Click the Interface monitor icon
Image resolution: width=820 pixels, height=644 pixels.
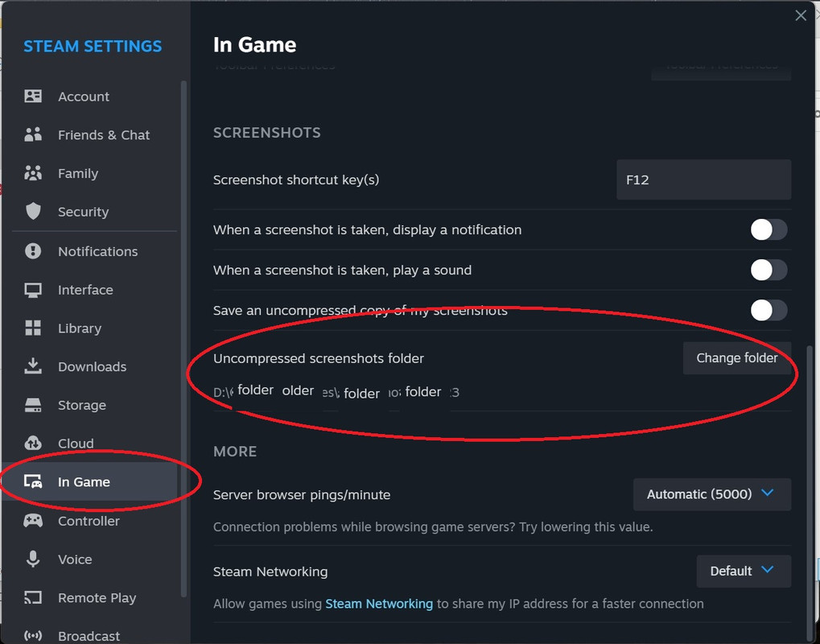tap(33, 290)
